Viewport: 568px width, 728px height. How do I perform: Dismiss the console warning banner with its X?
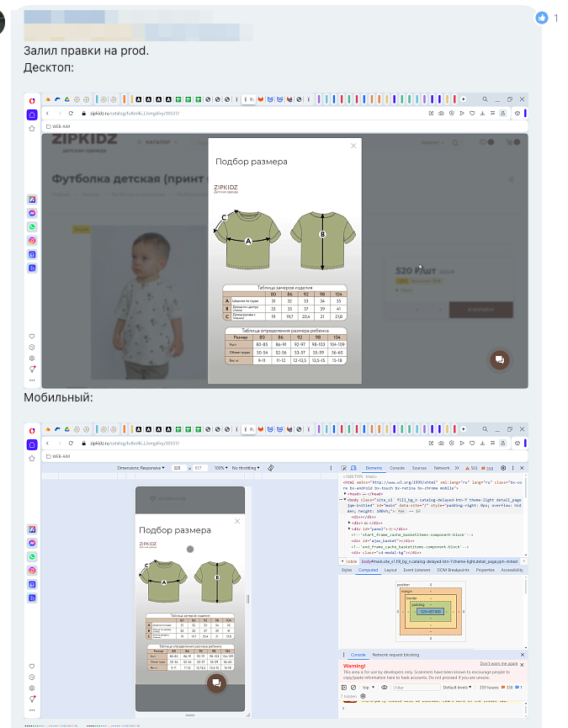(522, 666)
